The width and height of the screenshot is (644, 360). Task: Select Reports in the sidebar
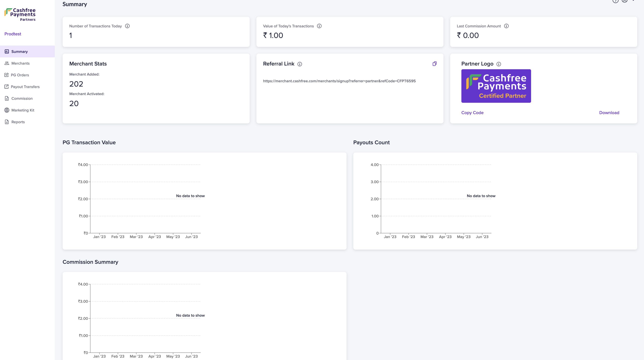[x=18, y=122]
